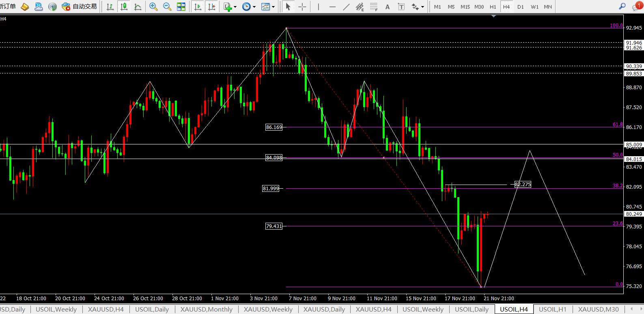Expand the periods dropdown arrow
This screenshot has width=644, height=314.
coord(254,7)
